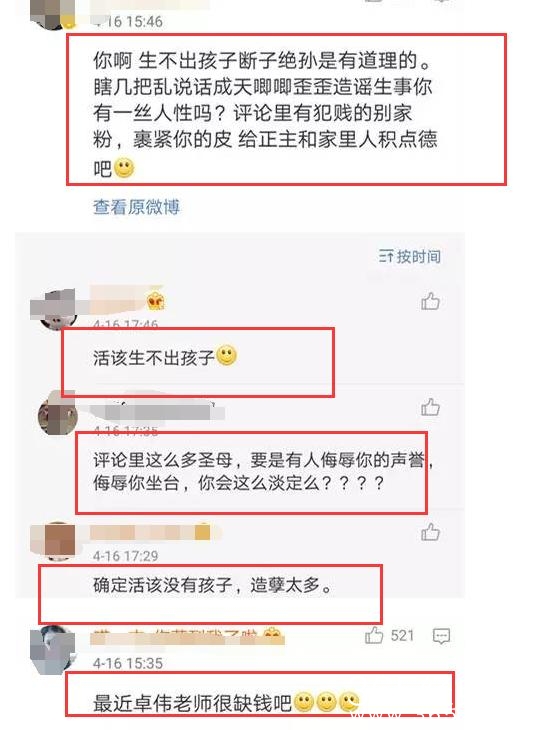Like the comment about 圣母
The width and height of the screenshot is (533, 730).
(430, 407)
